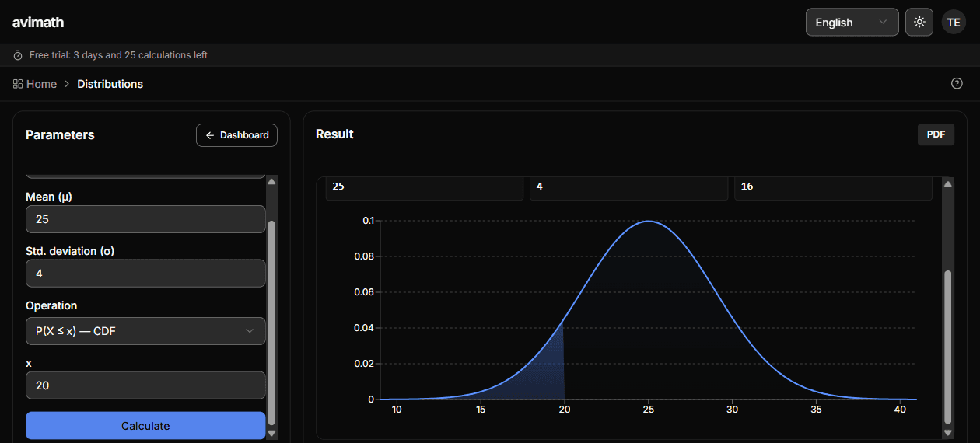Go back with the Dashboard button

[x=236, y=135]
